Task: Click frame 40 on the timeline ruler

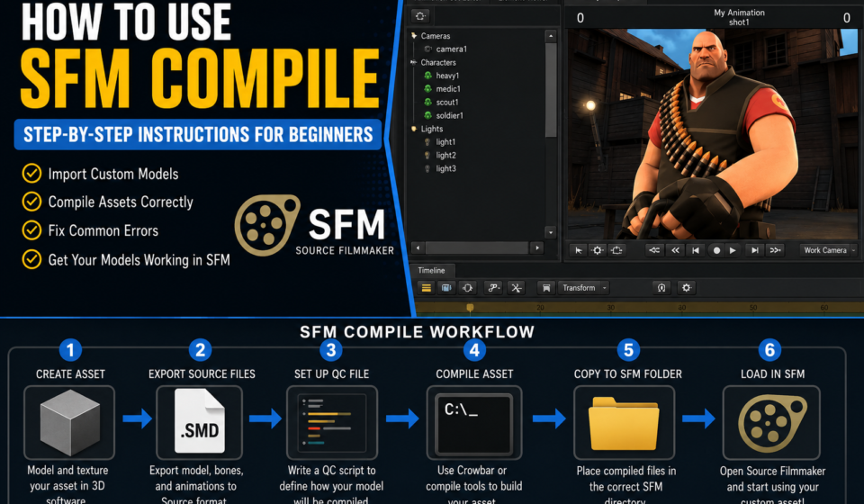Action: click(x=682, y=308)
